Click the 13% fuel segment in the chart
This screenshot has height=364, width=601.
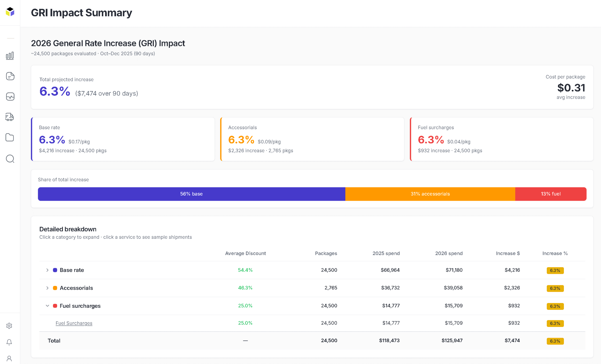(551, 194)
